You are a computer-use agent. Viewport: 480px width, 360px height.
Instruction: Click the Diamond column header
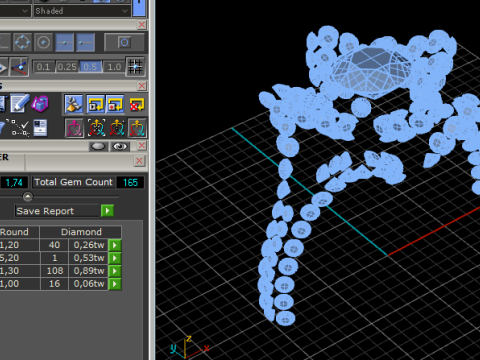click(81, 232)
